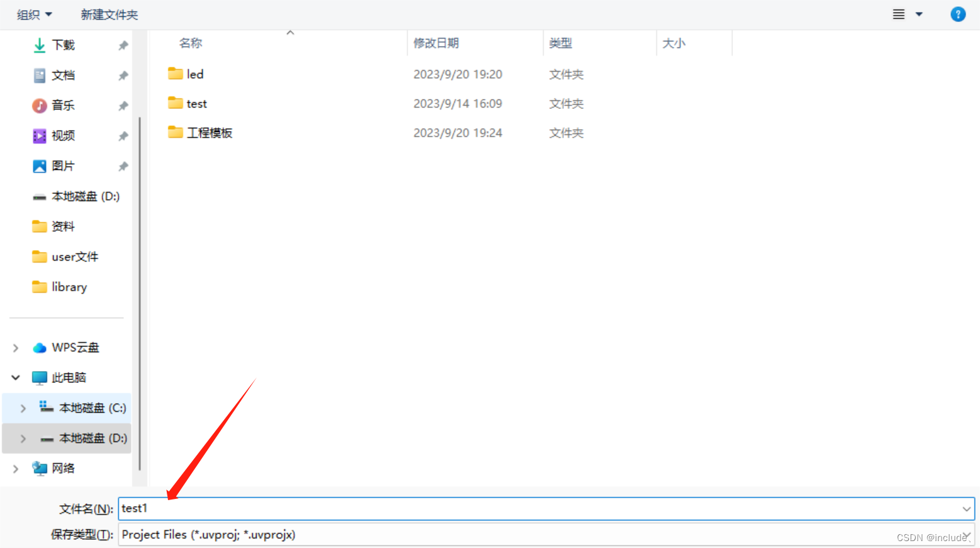Select the led folder icon
Image resolution: width=980 pixels, height=548 pixels.
point(176,74)
